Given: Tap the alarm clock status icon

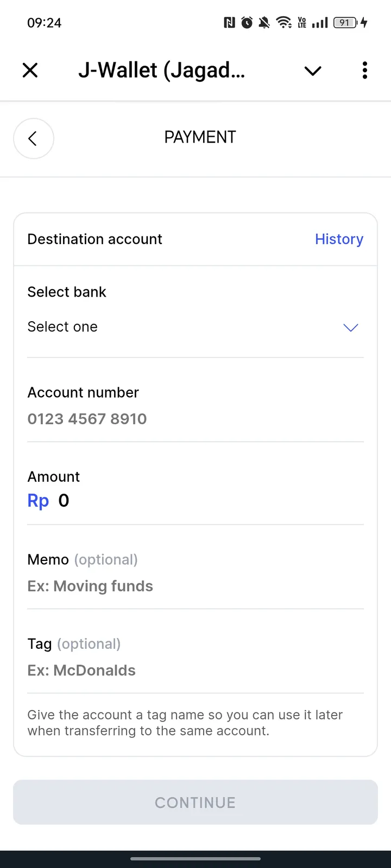Looking at the screenshot, I should [x=247, y=23].
